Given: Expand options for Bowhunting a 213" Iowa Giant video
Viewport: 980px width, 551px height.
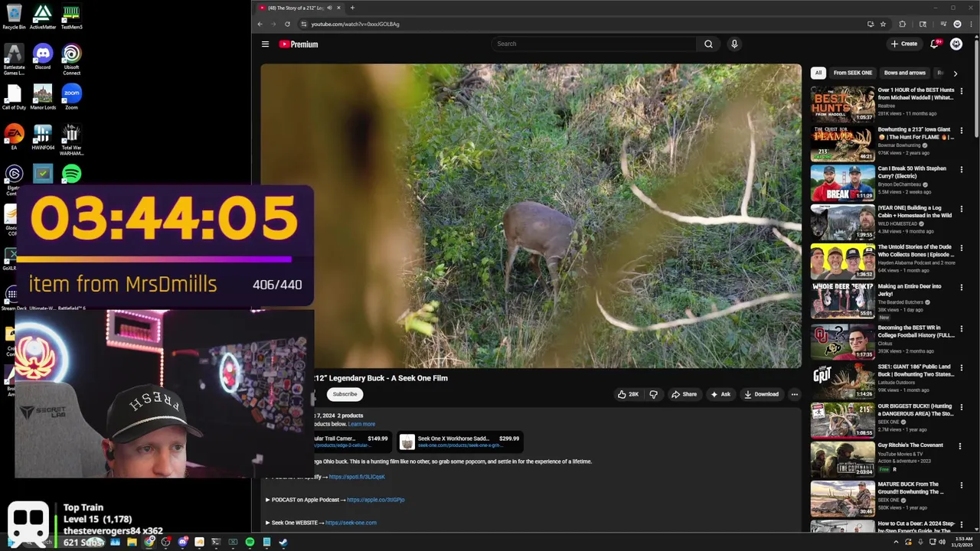Looking at the screenshot, I should pyautogui.click(x=962, y=130).
